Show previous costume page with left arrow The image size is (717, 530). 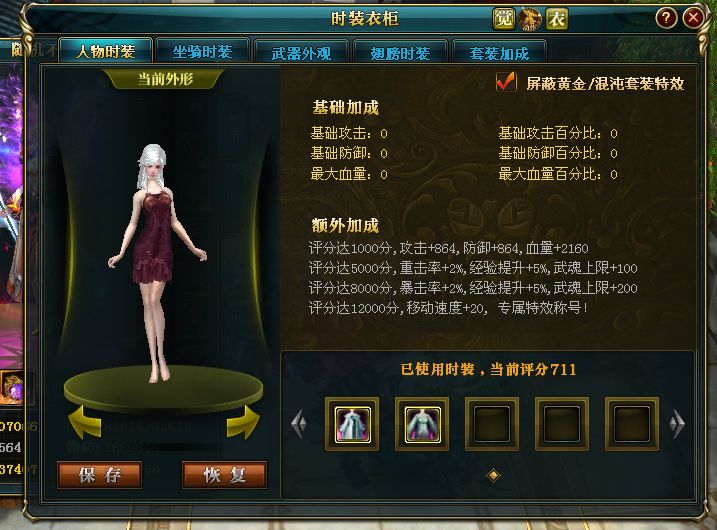tap(299, 424)
